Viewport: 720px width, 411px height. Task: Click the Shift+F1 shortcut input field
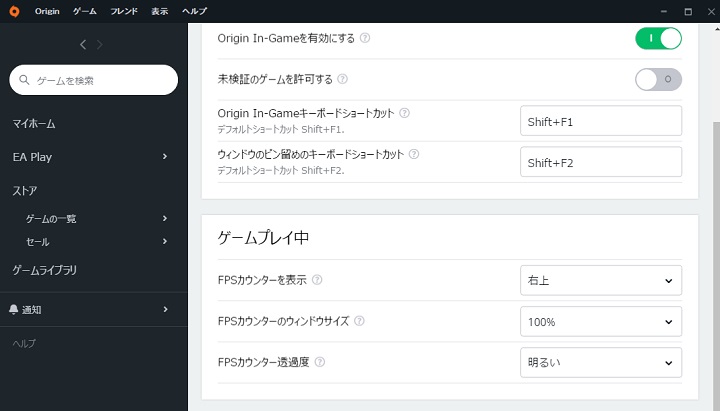point(601,121)
